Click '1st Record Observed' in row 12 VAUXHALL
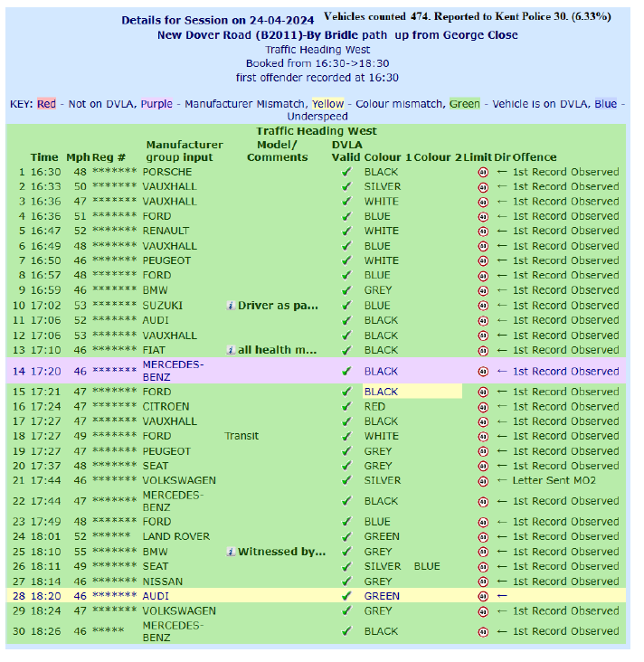Image resolution: width=644 pixels, height=662 pixels. 566,336
